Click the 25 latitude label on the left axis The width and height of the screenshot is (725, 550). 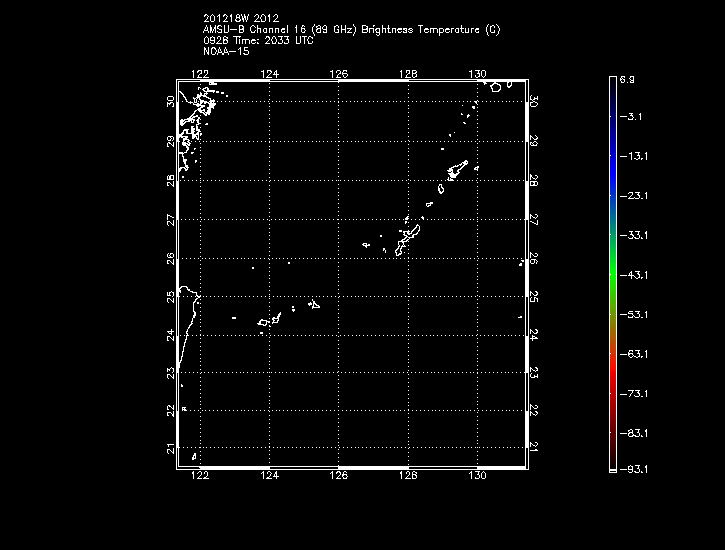170,296
